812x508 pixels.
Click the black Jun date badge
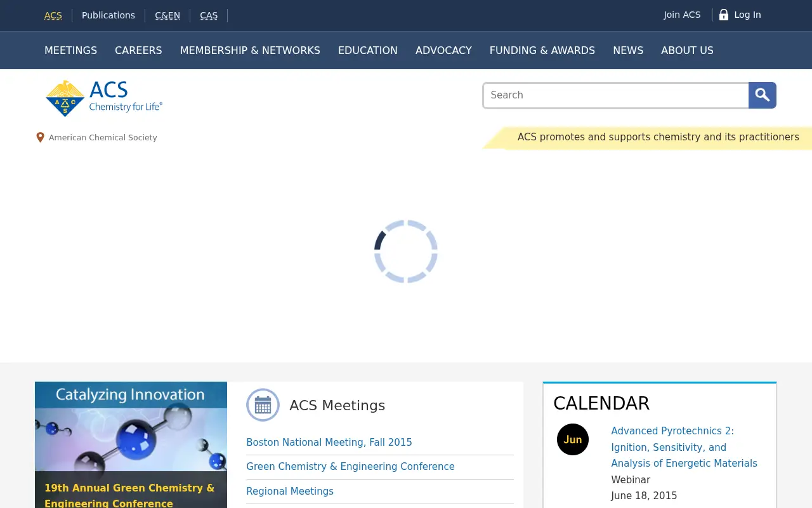pyautogui.click(x=573, y=439)
